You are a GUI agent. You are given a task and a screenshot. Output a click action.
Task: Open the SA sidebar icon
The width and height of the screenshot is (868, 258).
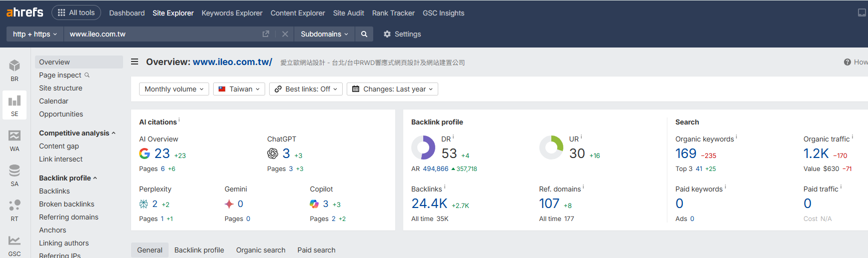[15, 175]
